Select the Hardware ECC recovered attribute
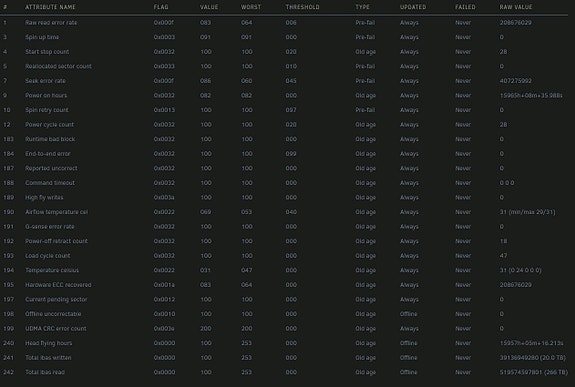 (x=58, y=285)
